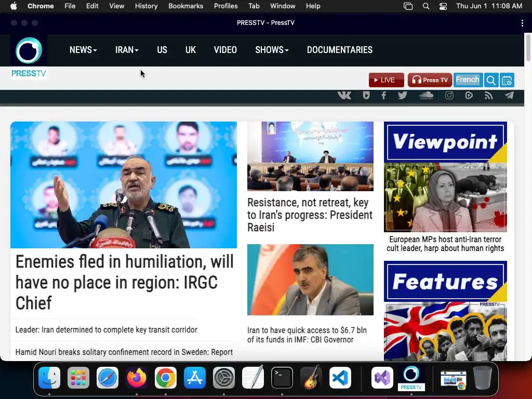Launch Safari from the Dock
The image size is (532, 399).
click(x=108, y=378)
